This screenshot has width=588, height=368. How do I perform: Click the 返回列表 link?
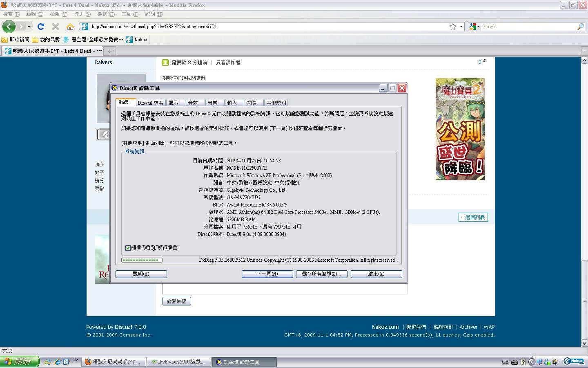[x=473, y=217]
